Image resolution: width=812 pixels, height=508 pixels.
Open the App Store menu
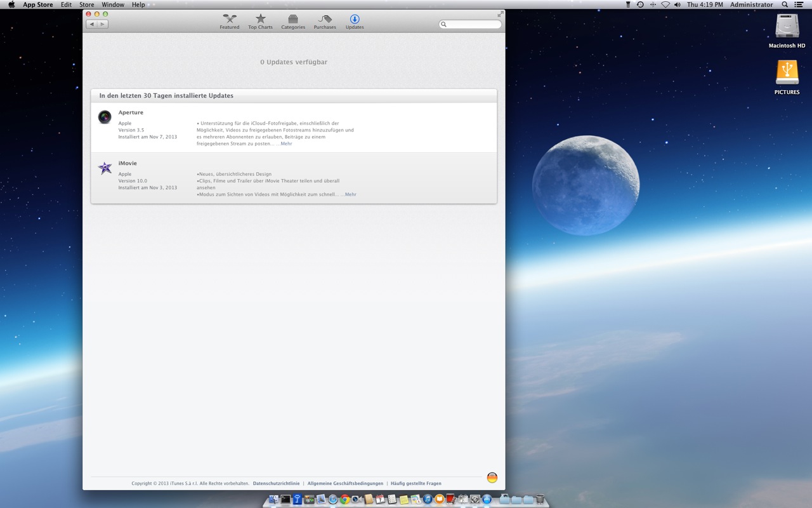coord(38,4)
